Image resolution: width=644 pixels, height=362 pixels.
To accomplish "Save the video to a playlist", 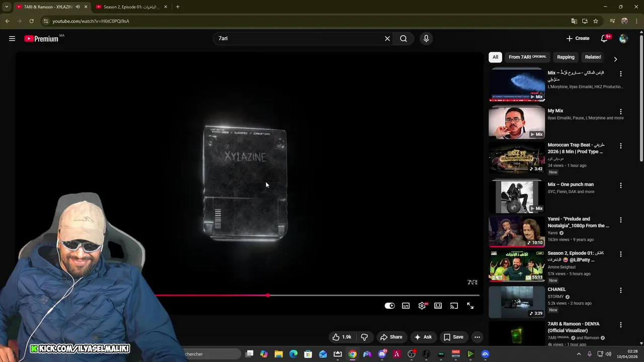I will [453, 337].
